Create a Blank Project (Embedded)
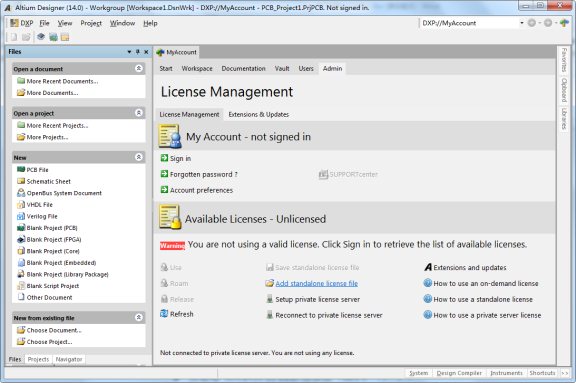 (57, 263)
